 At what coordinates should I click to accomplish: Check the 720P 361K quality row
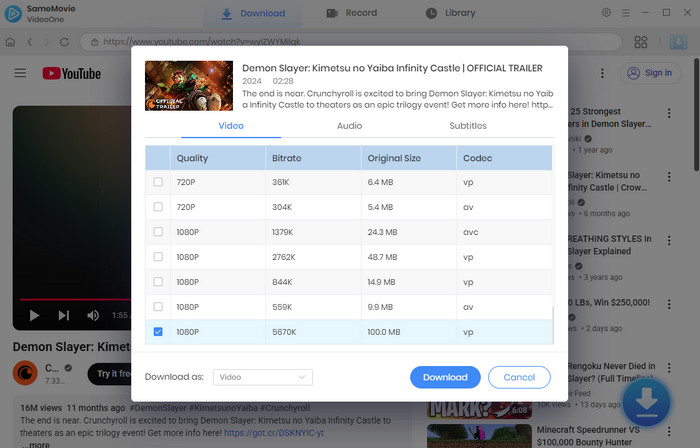tap(157, 182)
